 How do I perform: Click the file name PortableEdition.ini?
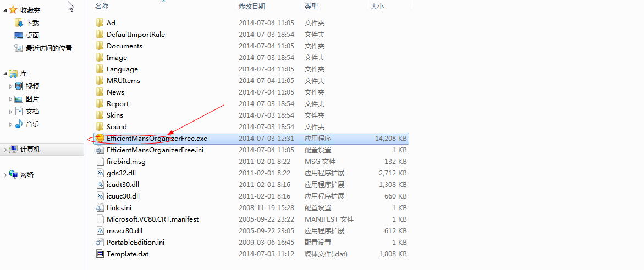pyautogui.click(x=135, y=242)
